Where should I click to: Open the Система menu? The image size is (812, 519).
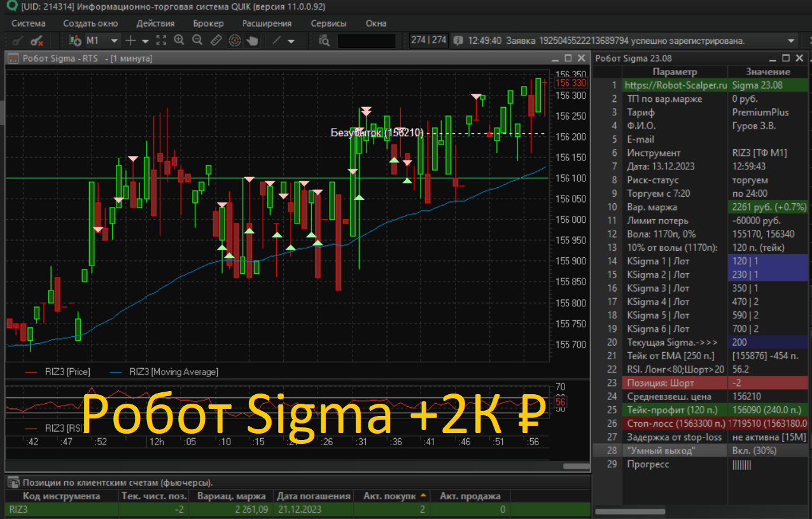(29, 24)
